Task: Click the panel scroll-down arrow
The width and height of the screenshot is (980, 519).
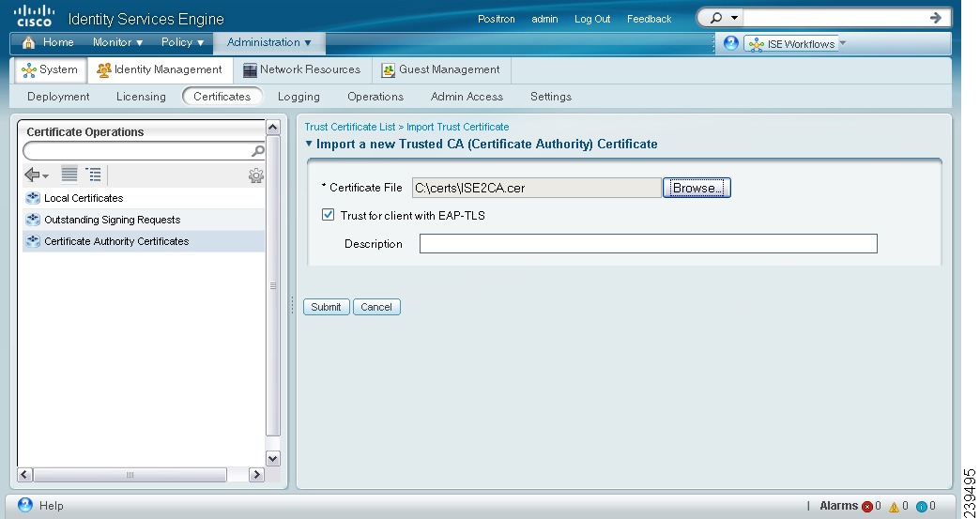Action: [273, 458]
